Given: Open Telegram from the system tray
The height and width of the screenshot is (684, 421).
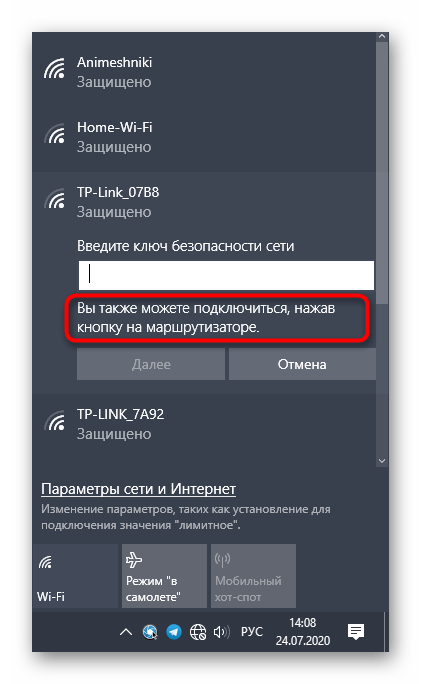Looking at the screenshot, I should pyautogui.click(x=174, y=632).
